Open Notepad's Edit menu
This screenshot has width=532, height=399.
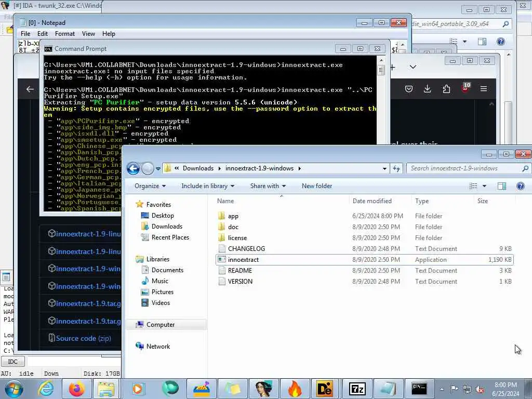(43, 34)
